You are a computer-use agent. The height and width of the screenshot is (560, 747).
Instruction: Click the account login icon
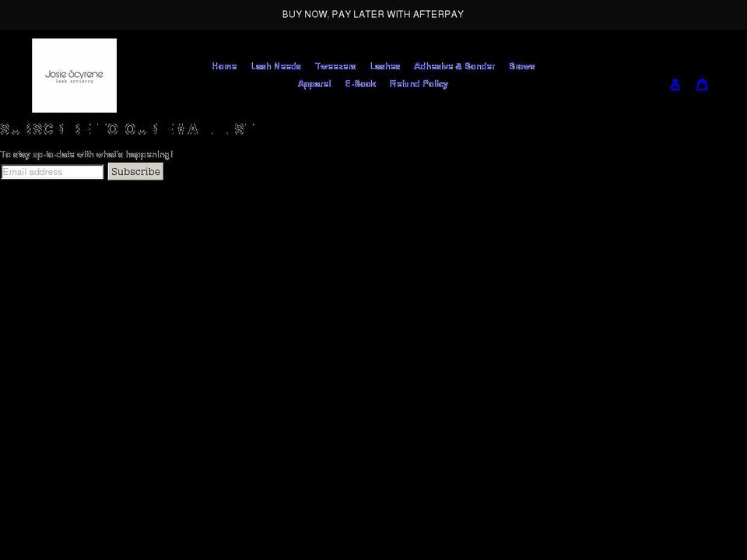pyautogui.click(x=675, y=84)
